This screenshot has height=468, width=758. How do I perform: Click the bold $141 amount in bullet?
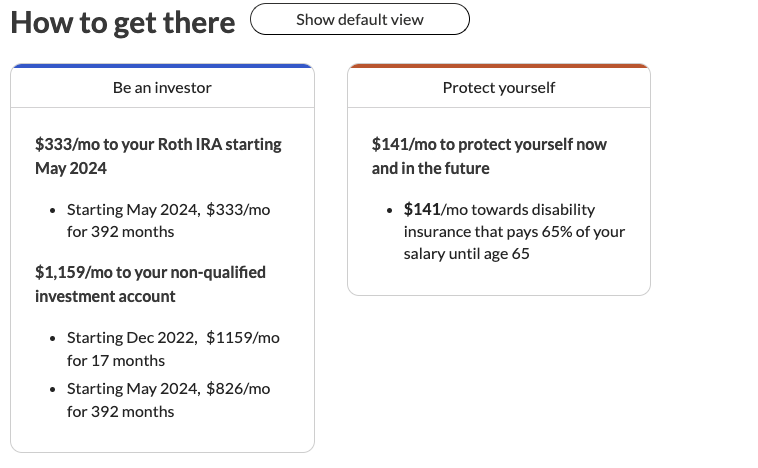[423, 209]
